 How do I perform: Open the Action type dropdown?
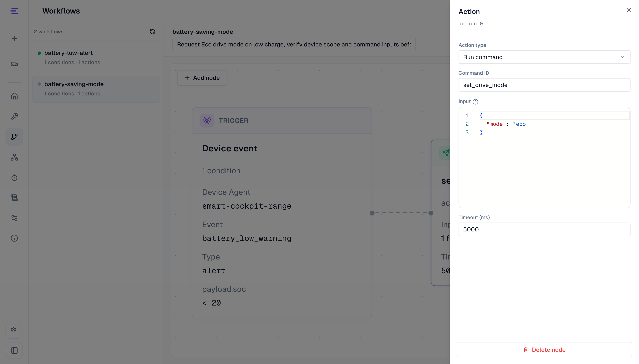[x=544, y=57]
